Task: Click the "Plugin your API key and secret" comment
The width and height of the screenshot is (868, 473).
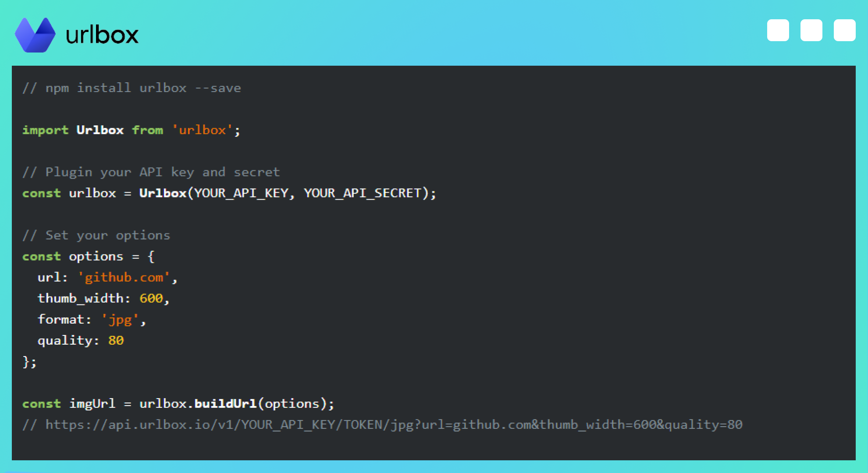Action: pyautogui.click(x=151, y=172)
